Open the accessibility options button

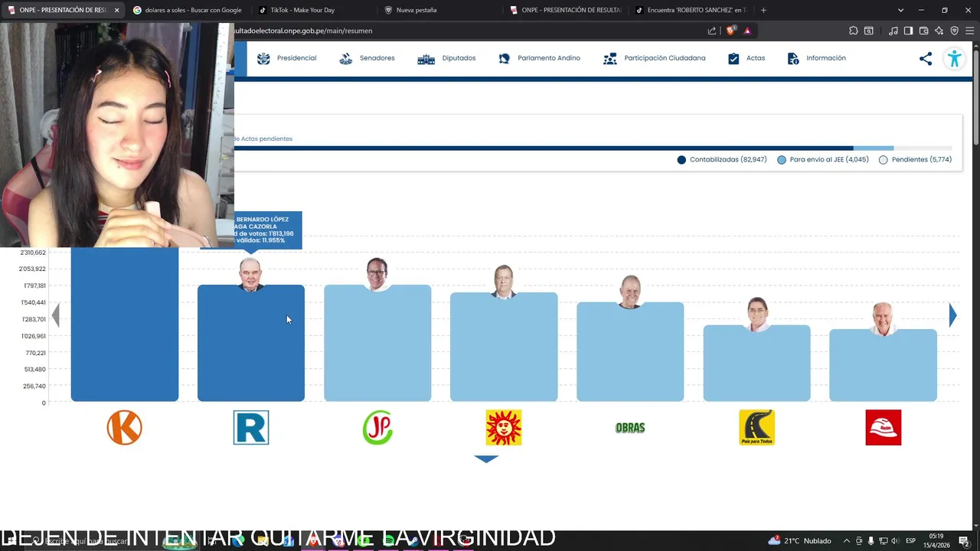(x=954, y=59)
